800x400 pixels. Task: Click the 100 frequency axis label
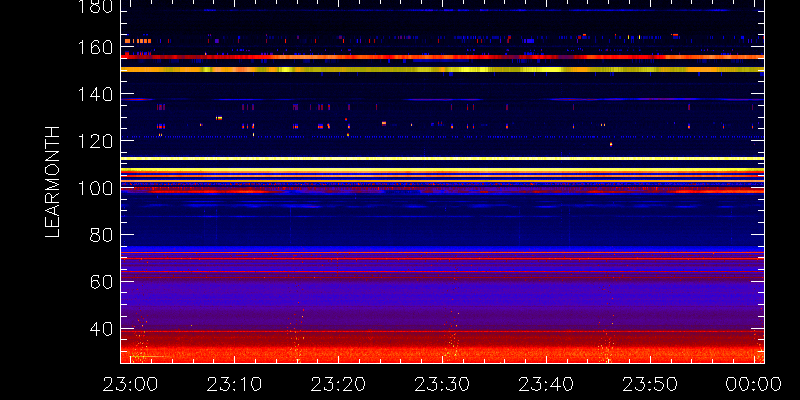coord(96,188)
